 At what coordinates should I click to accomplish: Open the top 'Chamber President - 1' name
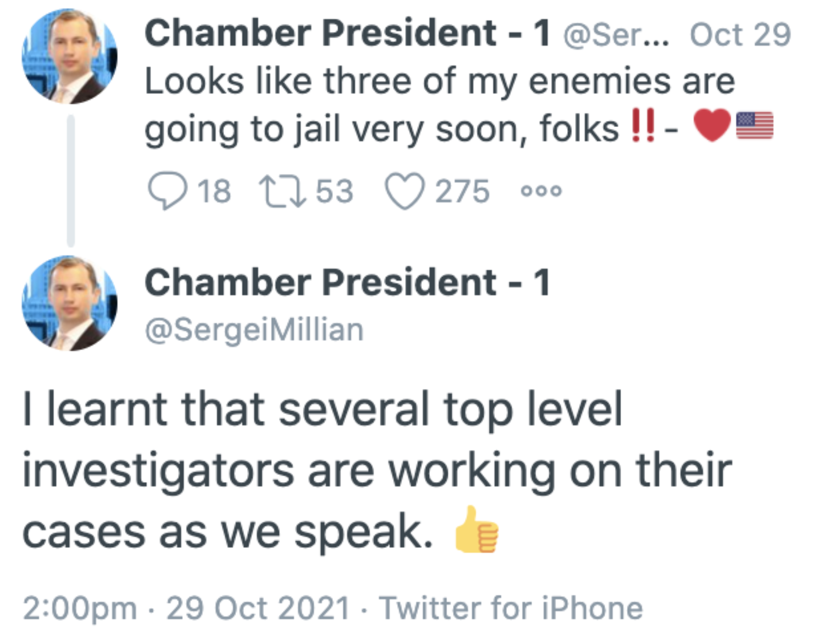(x=347, y=33)
